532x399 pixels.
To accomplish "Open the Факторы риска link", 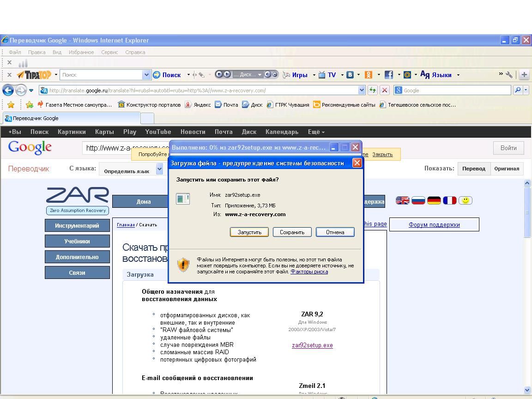I will (x=309, y=272).
